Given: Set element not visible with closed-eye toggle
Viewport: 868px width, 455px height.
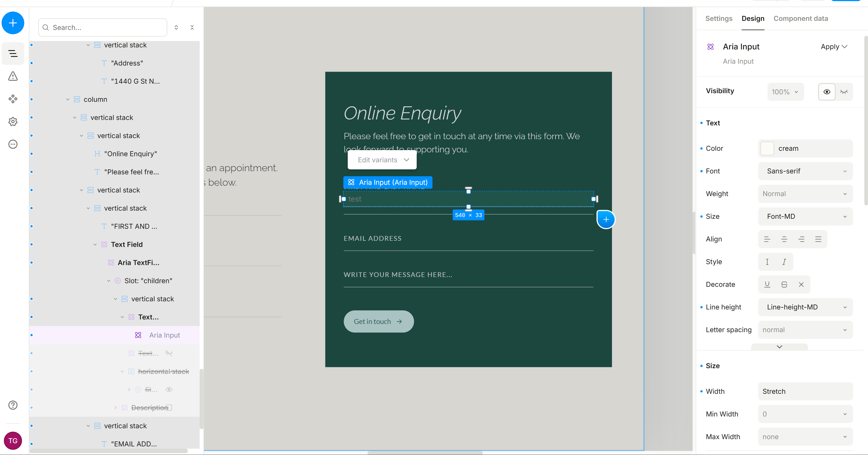Looking at the screenshot, I should click(844, 92).
